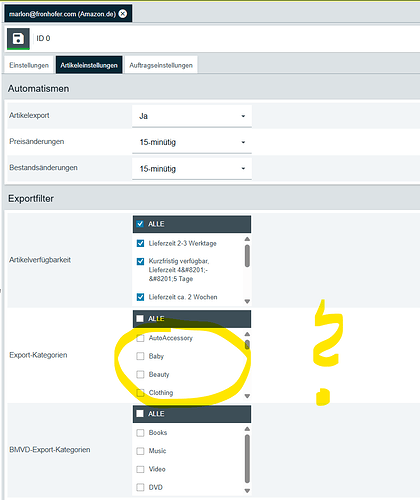Screen dimensions: 420x500
Task: Uncheck Lieferzeit ca. 2 Wochen
Action: [x=140, y=297]
